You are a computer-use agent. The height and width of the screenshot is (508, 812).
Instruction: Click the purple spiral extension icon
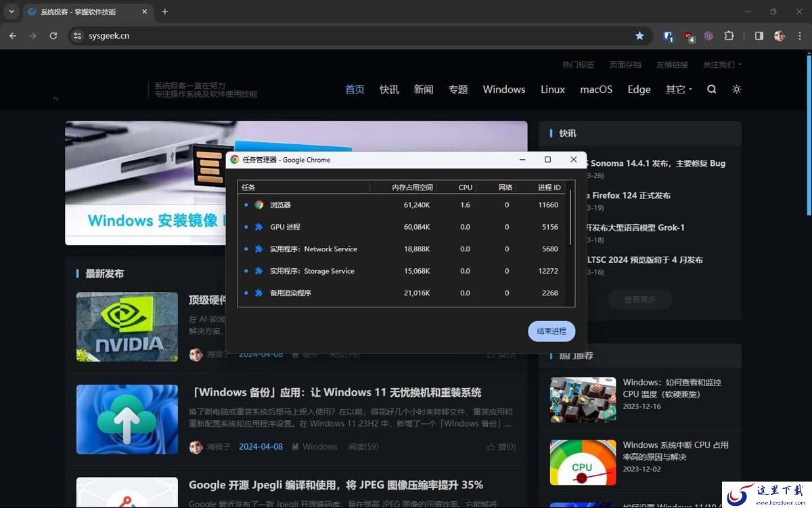coord(708,36)
